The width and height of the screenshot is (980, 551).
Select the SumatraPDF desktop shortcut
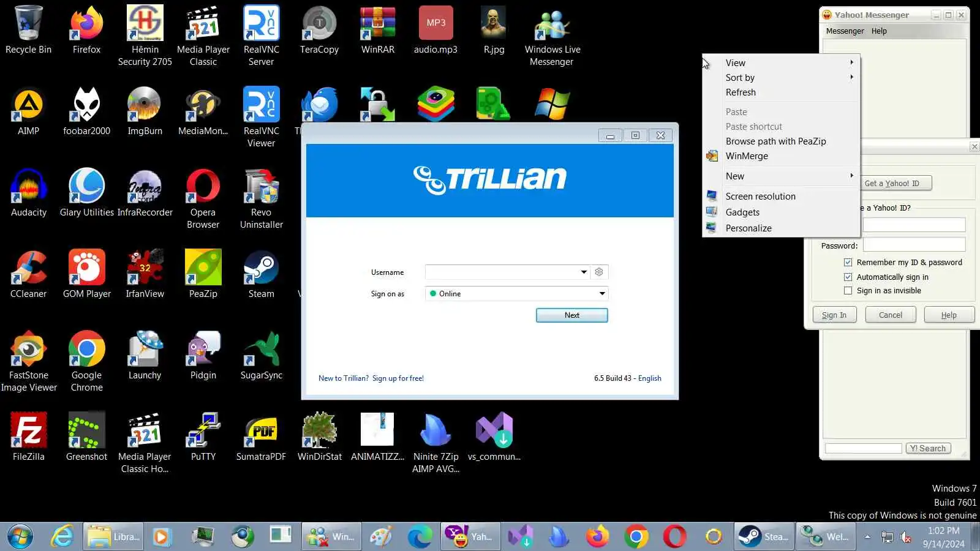click(x=261, y=438)
